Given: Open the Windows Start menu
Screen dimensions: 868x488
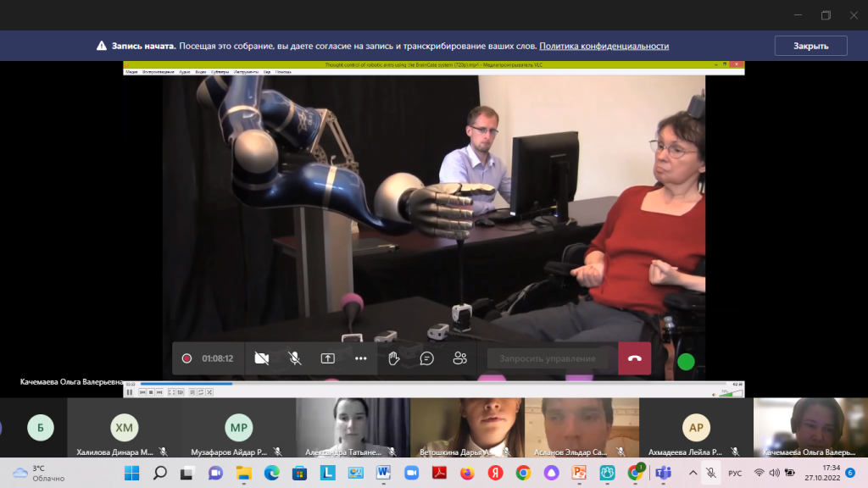Looking at the screenshot, I should pyautogui.click(x=131, y=473).
